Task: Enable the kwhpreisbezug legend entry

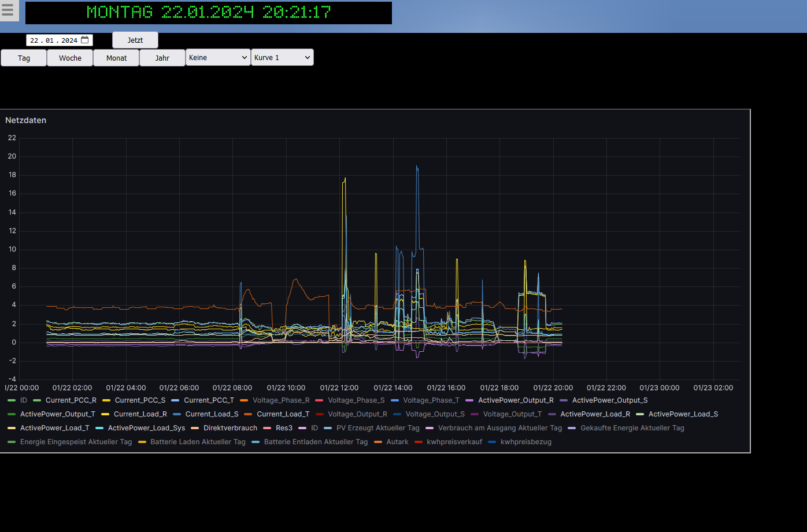Action: click(x=525, y=442)
